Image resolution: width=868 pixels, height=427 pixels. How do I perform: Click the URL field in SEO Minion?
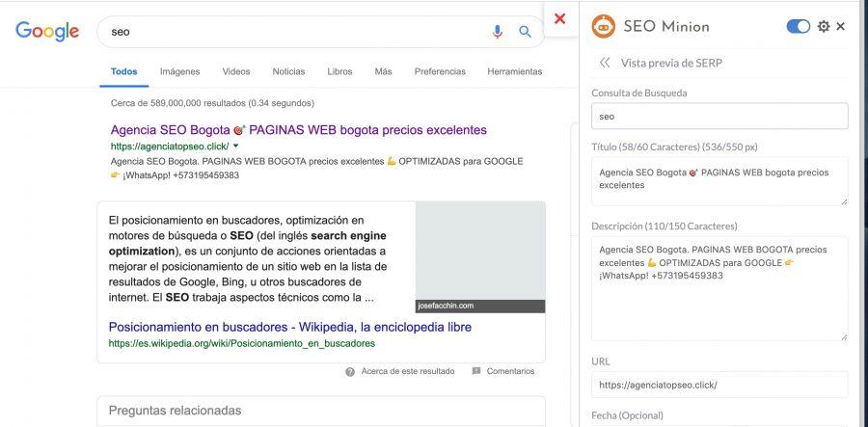tap(719, 385)
